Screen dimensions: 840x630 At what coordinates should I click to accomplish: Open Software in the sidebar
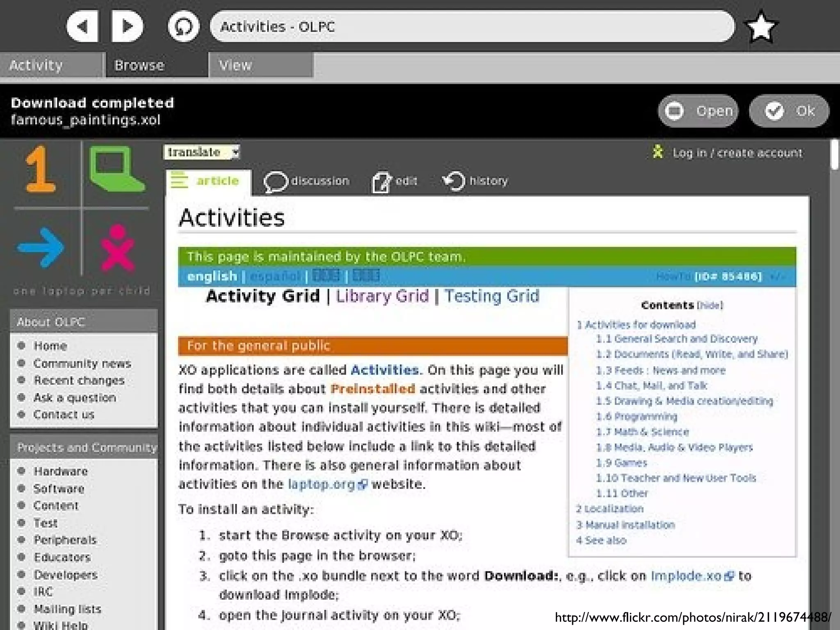click(59, 488)
